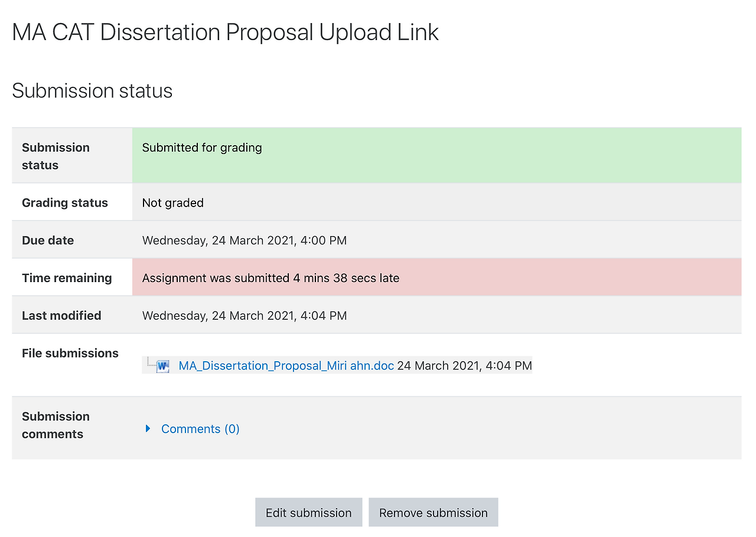The image size is (756, 537).
Task: Select the red late submission notice cell
Action: point(436,277)
